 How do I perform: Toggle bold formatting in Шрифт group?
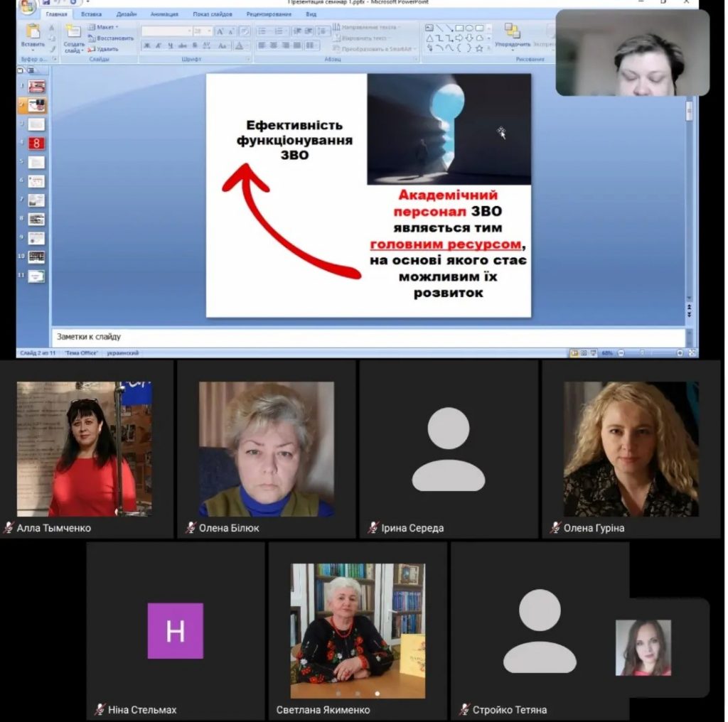coord(147,45)
